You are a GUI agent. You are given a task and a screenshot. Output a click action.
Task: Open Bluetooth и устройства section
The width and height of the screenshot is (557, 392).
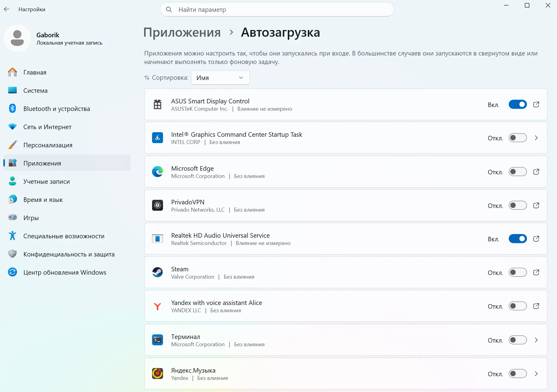coord(67,109)
